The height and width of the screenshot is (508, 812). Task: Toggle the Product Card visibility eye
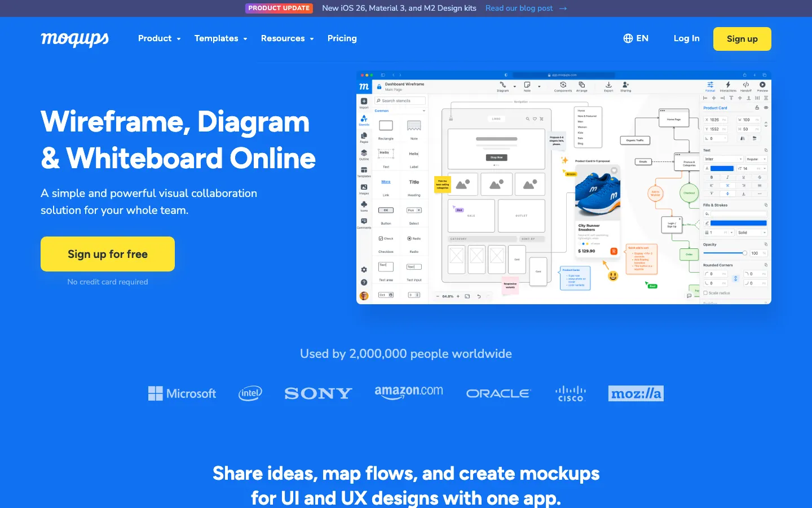coord(766,107)
